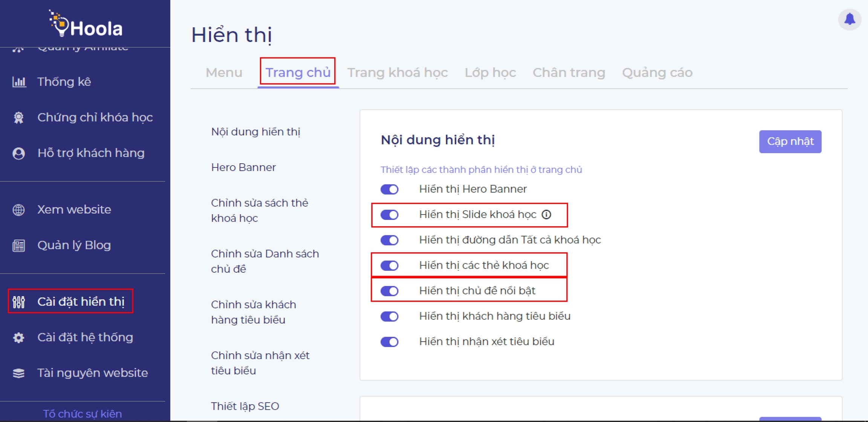Click the Tài nguyên website layers icon

[x=19, y=373]
